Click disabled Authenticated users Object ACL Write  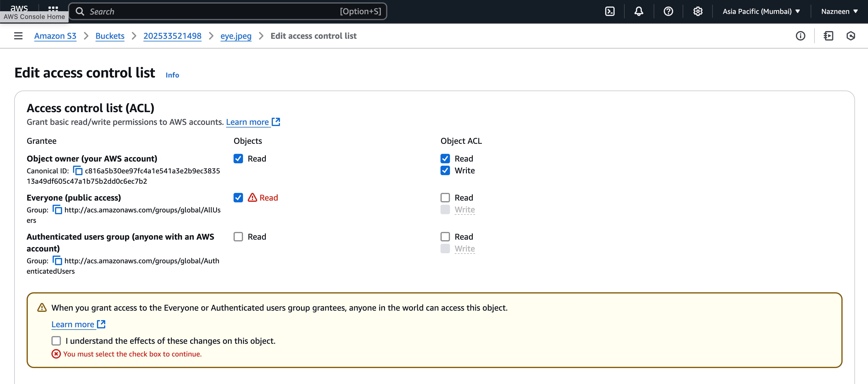445,249
